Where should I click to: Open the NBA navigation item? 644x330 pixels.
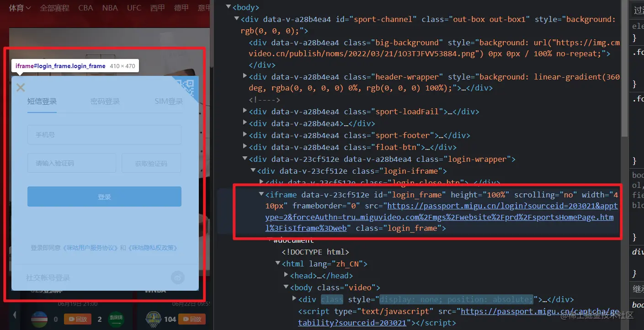pos(110,8)
